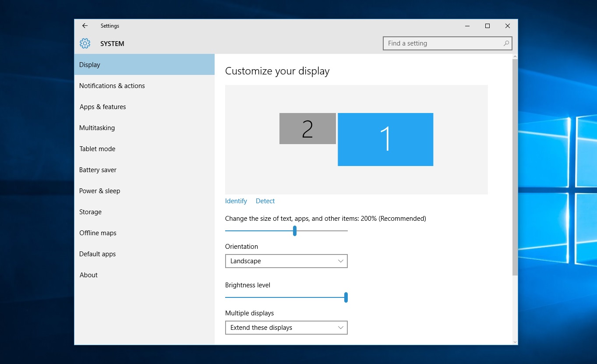Open Storage settings
The image size is (597, 364).
[90, 212]
